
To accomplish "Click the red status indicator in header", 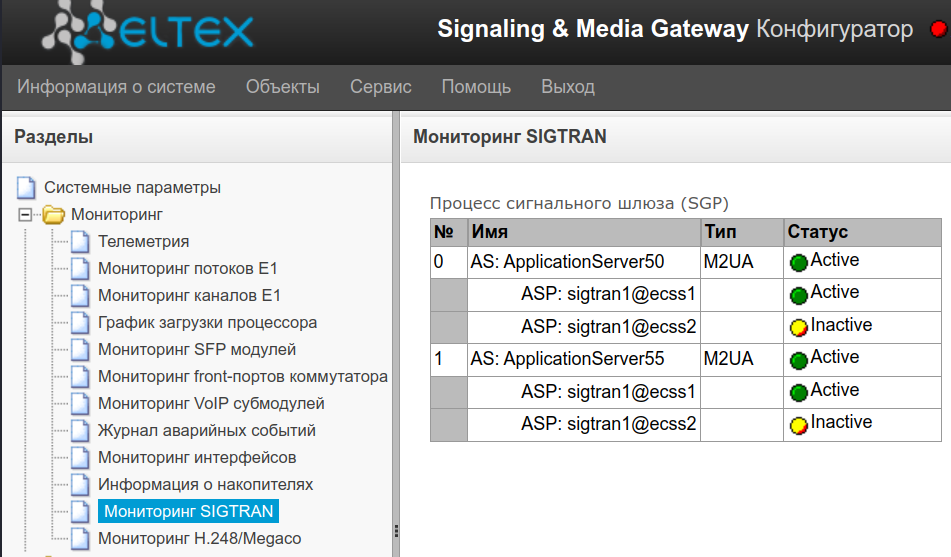I will pos(937,30).
